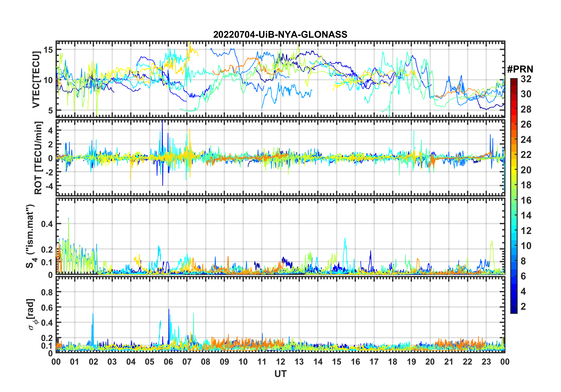Click hour label 05 on UT axis
Viewport: 561px width, 392px height.
click(150, 362)
